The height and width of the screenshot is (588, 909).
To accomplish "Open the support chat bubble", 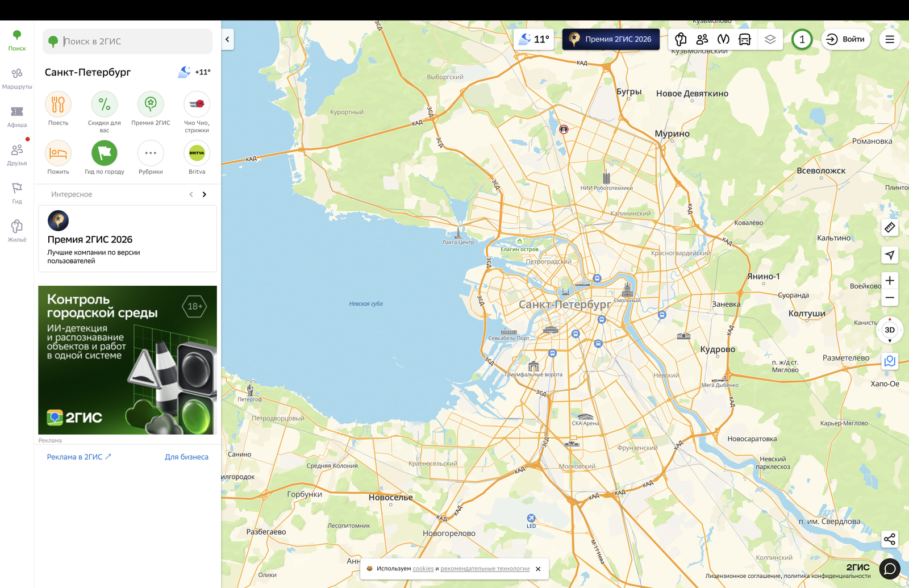I will 890,569.
